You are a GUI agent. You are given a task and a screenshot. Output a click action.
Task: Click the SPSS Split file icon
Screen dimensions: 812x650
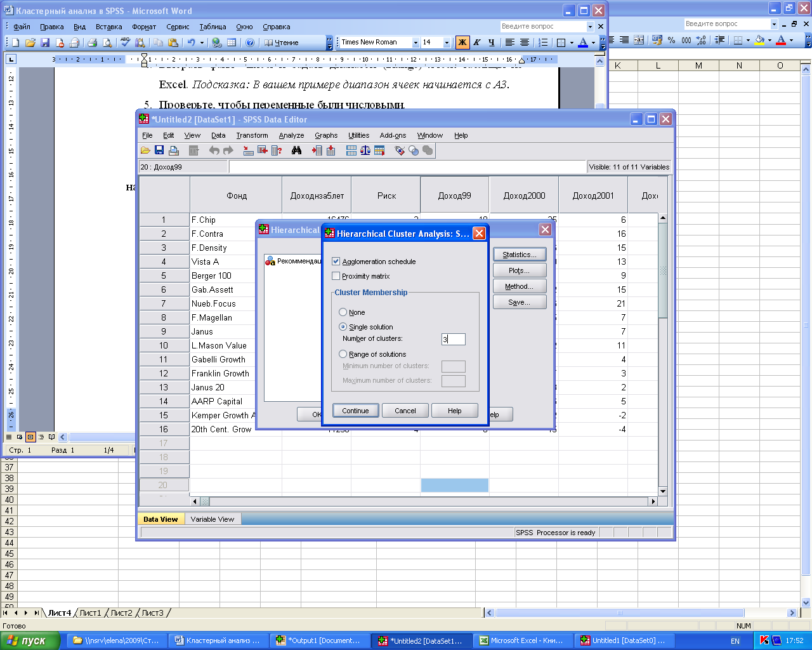(351, 150)
